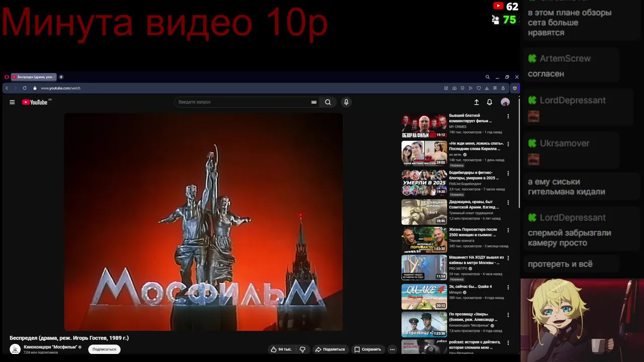Go back to previous page
Screen dimensions: 644x362
[x=7, y=88]
